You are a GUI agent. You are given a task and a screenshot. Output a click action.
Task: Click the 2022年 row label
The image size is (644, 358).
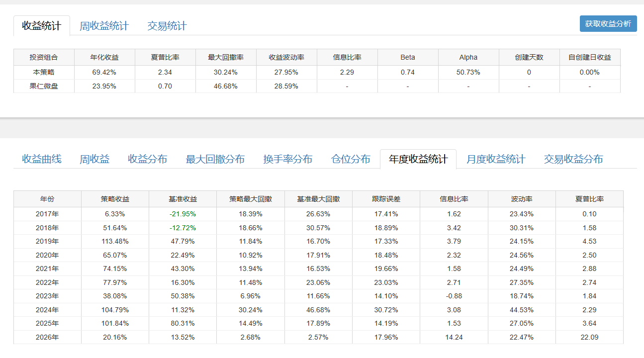click(x=47, y=282)
